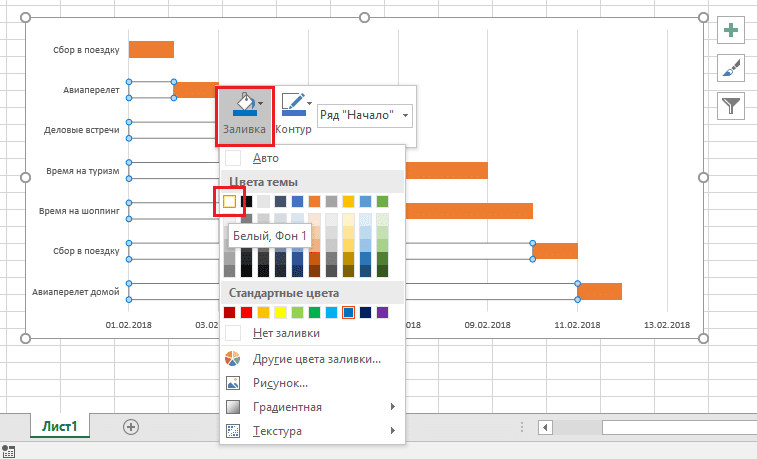Click horizontal scrollbar left arrow
Viewport: 757px width, 459px height.
coord(545,427)
